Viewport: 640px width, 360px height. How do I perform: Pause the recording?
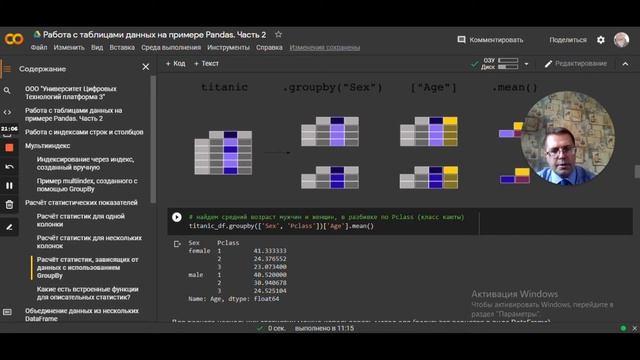point(9,186)
